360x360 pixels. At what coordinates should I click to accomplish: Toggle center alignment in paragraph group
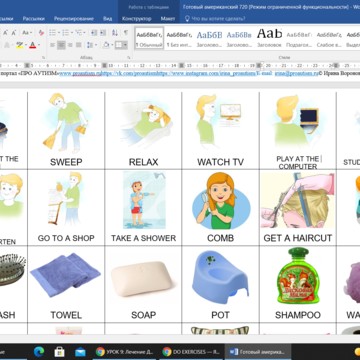point(61,45)
